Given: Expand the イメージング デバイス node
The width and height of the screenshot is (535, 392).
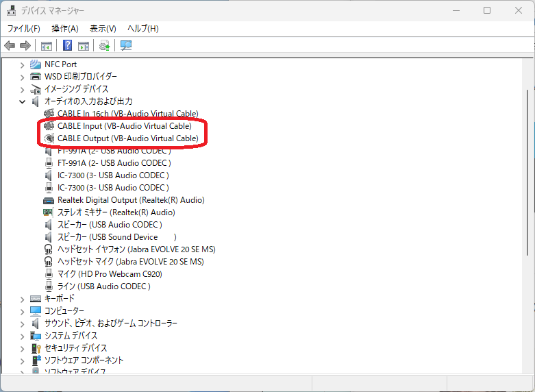Looking at the screenshot, I should click(x=22, y=90).
